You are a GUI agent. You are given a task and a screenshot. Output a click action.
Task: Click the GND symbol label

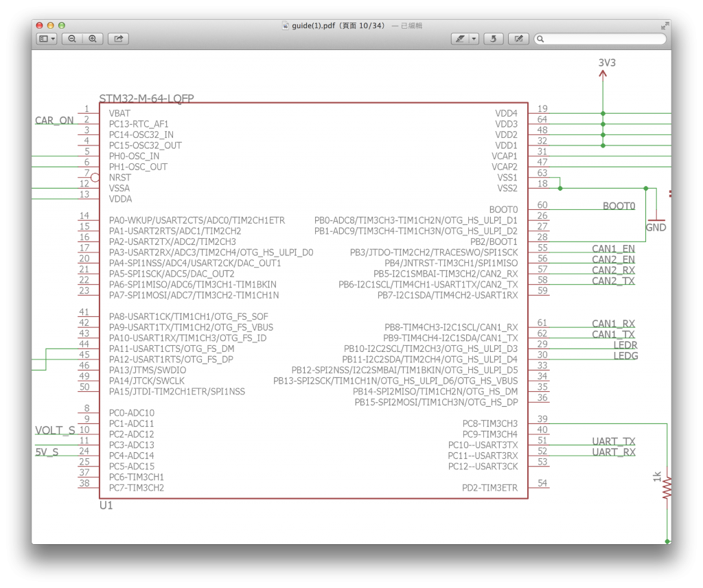pyautogui.click(x=656, y=228)
